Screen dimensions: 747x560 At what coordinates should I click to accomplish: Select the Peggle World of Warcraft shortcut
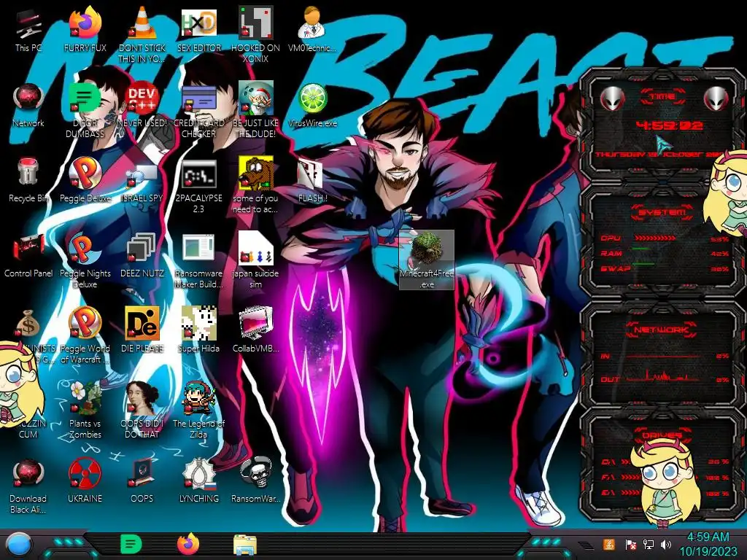(85, 335)
